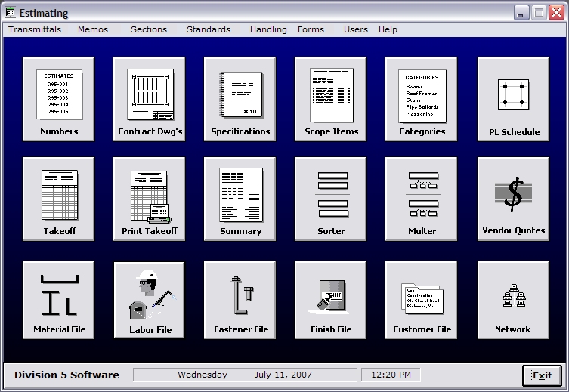This screenshot has height=392, width=569.
Task: Open the Numbers estimates module
Action: coord(59,99)
